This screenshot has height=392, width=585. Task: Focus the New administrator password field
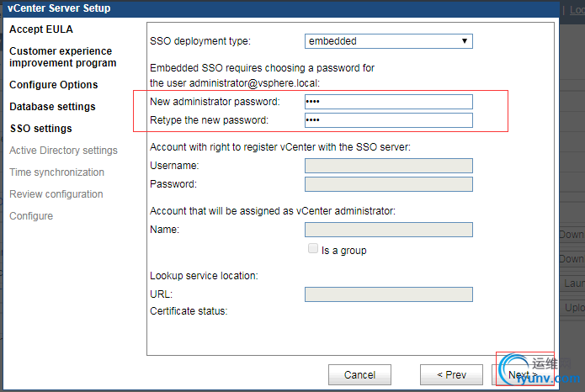point(388,102)
